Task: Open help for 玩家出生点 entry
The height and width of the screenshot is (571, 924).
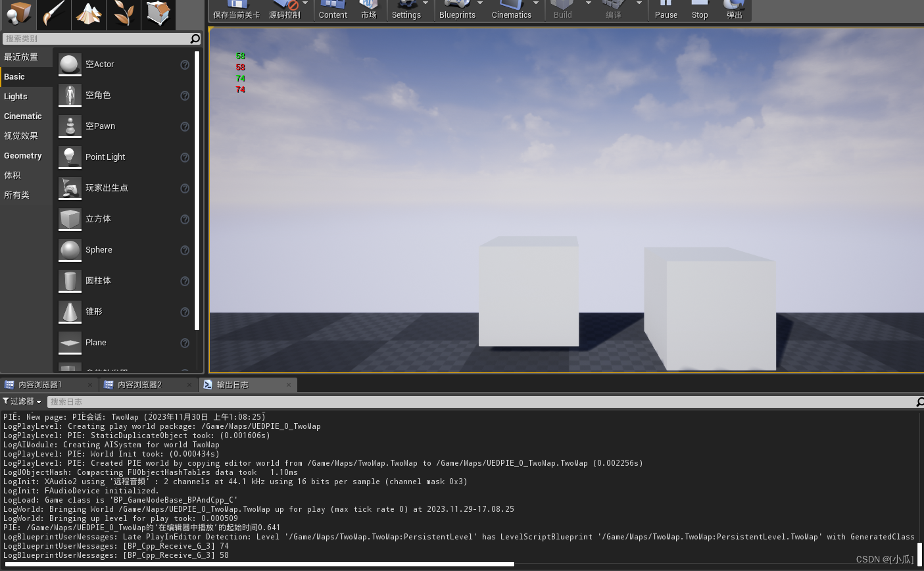Action: [185, 188]
